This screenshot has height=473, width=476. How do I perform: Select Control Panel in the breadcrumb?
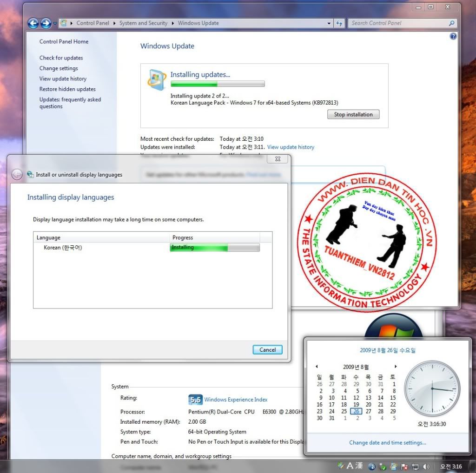point(93,23)
